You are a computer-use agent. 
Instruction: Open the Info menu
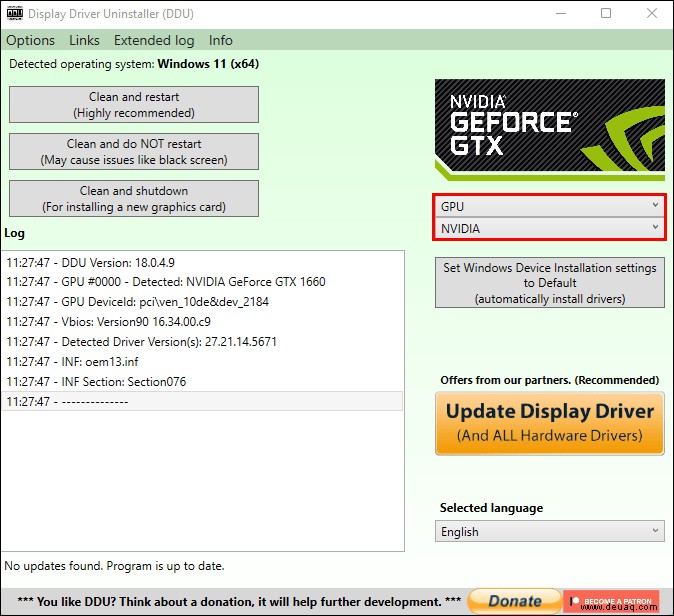(x=221, y=40)
